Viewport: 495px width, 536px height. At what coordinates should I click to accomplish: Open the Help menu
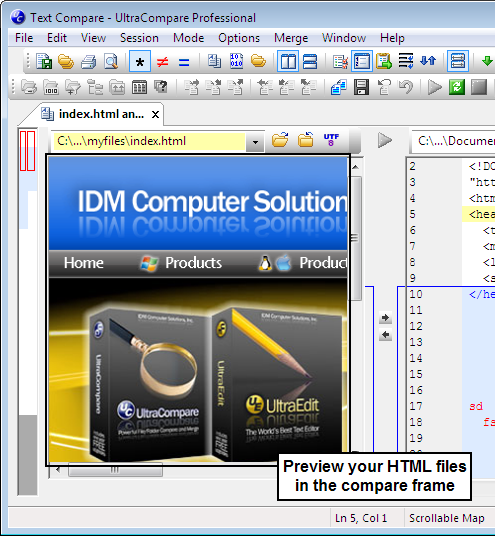coord(392,38)
